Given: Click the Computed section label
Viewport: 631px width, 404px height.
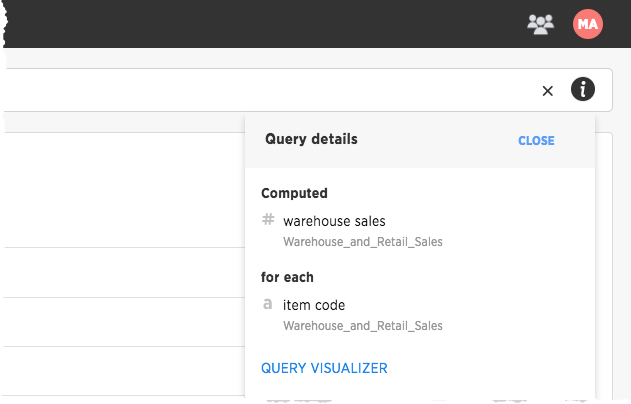Looking at the screenshot, I should pyautogui.click(x=294, y=193).
